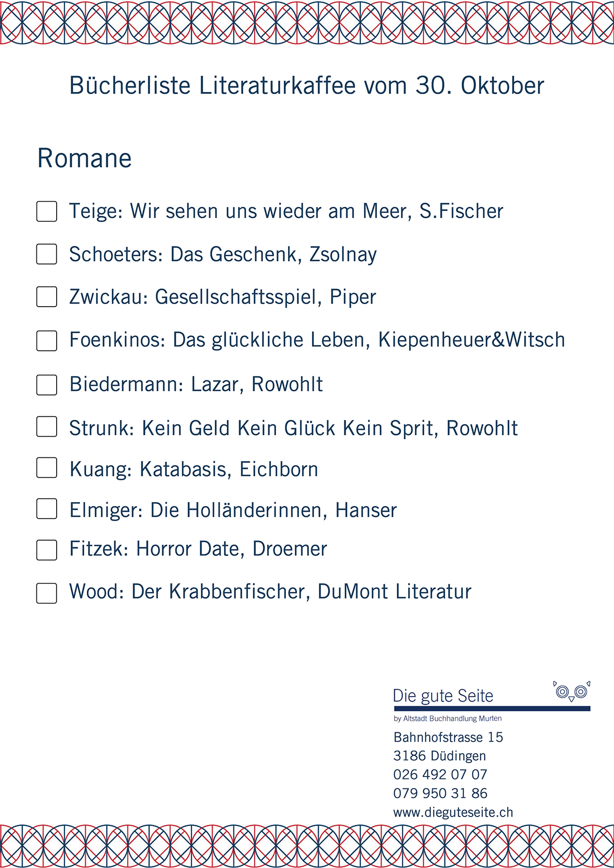614x868 pixels.
Task: Click the Die gute Seite logo text
Action: 443,696
